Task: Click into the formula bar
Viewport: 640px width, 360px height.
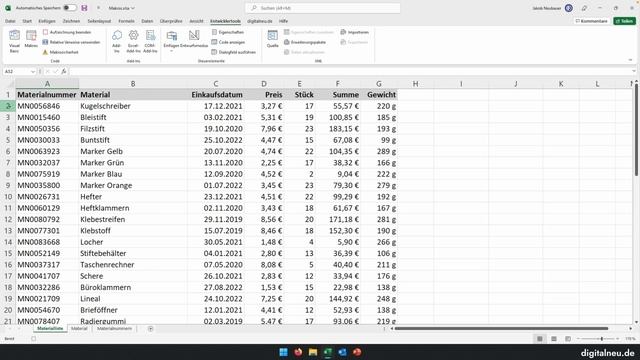Action: (349, 71)
